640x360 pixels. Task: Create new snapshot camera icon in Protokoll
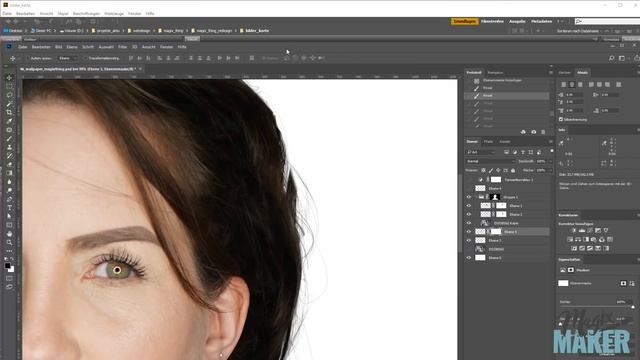pos(533,132)
